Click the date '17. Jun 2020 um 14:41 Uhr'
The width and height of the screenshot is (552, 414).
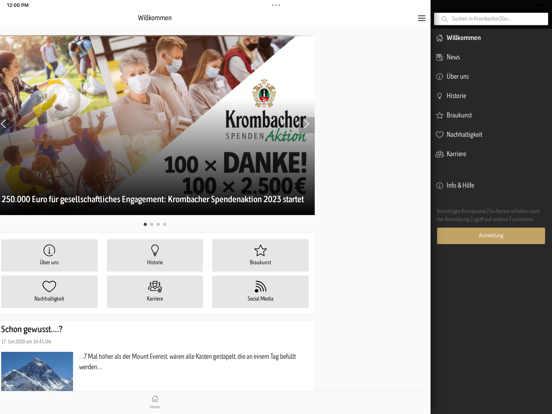pos(26,341)
